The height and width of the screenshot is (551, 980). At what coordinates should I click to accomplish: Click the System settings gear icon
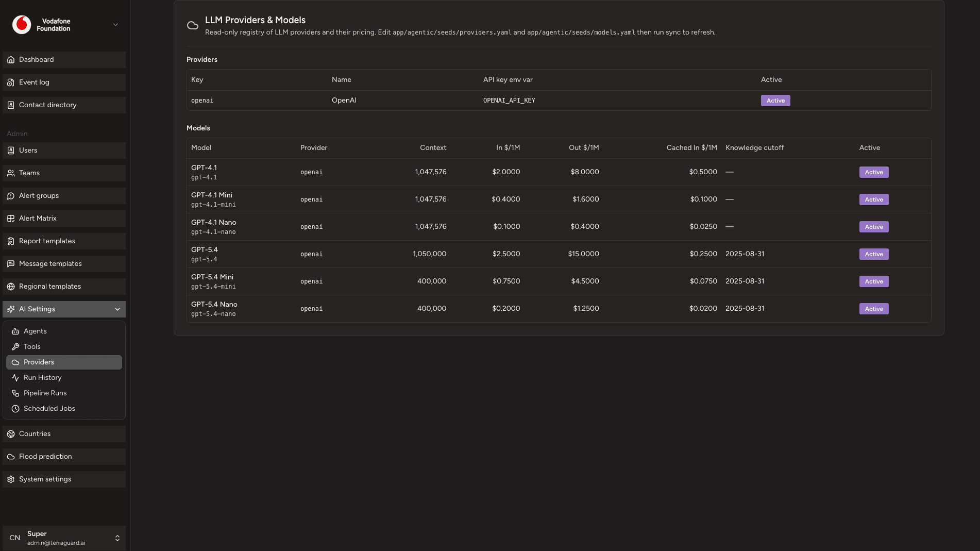tap(11, 479)
